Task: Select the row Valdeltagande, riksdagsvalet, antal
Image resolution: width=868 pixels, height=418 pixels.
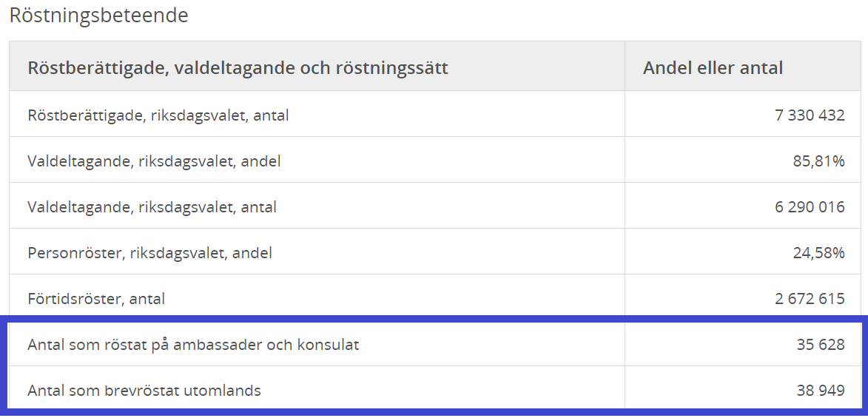Action: pyautogui.click(x=435, y=206)
